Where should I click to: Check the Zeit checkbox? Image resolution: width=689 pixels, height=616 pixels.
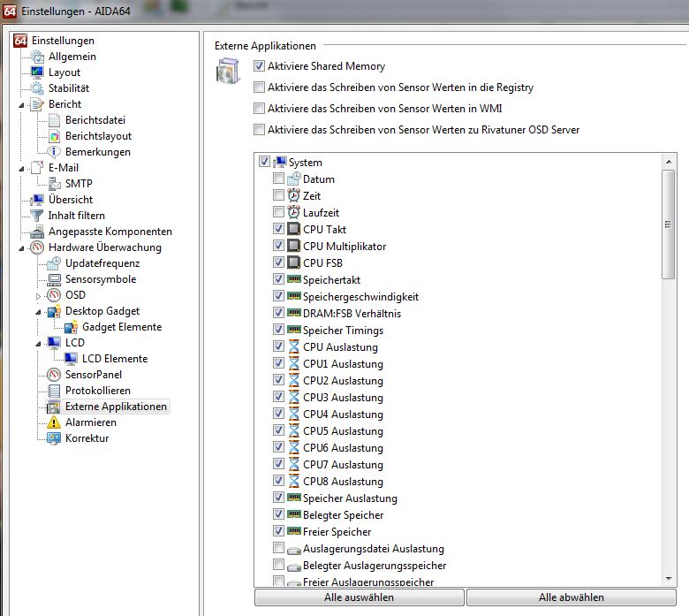coord(278,194)
